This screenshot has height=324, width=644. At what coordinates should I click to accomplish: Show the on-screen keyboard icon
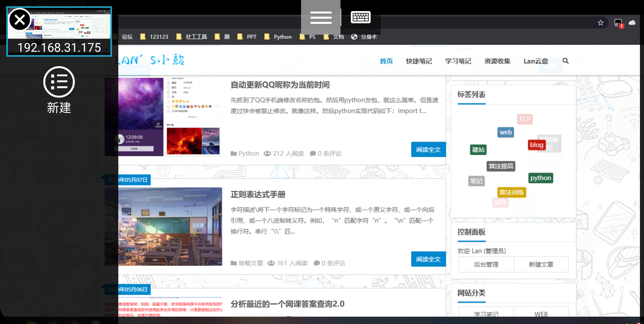(x=361, y=17)
